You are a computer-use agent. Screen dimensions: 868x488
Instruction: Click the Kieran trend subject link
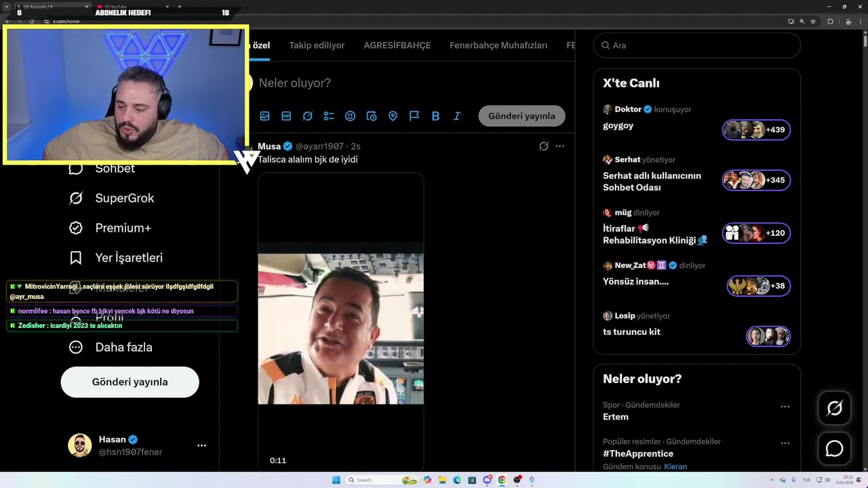pyautogui.click(x=675, y=466)
